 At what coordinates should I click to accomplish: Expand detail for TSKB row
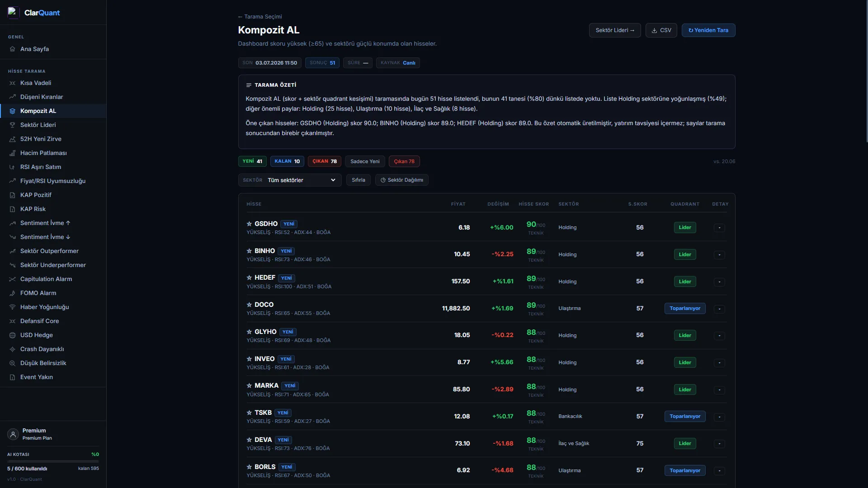719,417
